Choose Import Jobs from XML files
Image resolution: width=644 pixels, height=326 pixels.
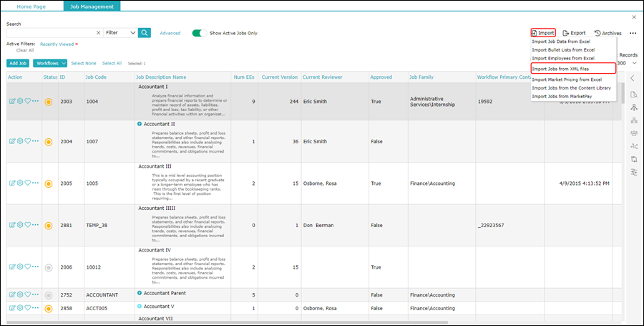(x=560, y=69)
